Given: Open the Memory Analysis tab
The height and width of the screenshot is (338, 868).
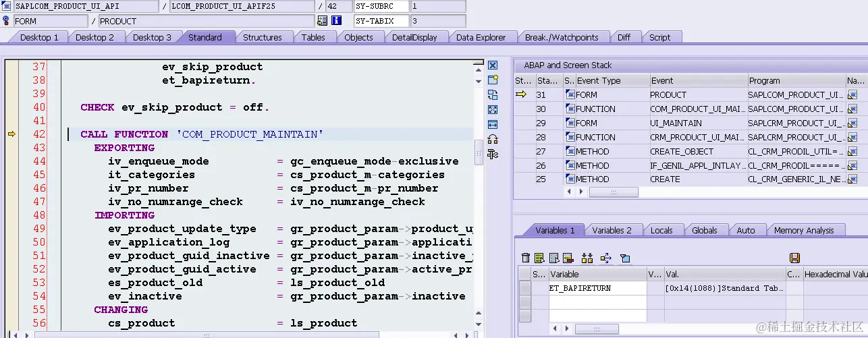Looking at the screenshot, I should point(804,230).
